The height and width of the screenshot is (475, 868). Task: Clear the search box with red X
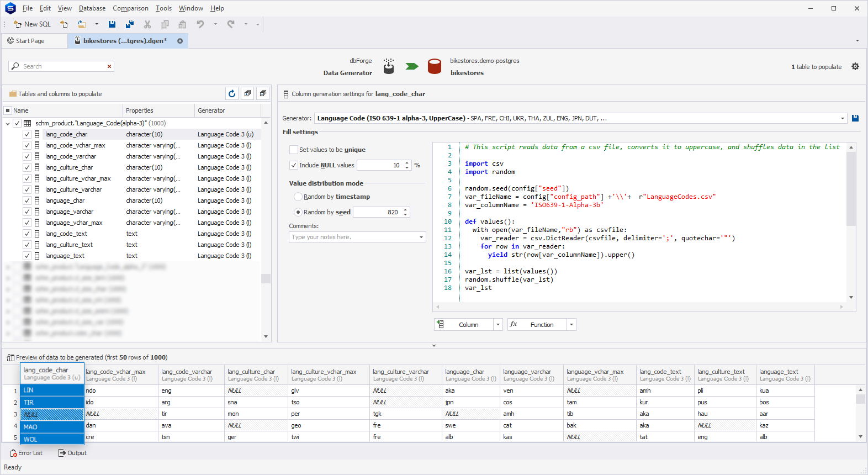click(109, 66)
